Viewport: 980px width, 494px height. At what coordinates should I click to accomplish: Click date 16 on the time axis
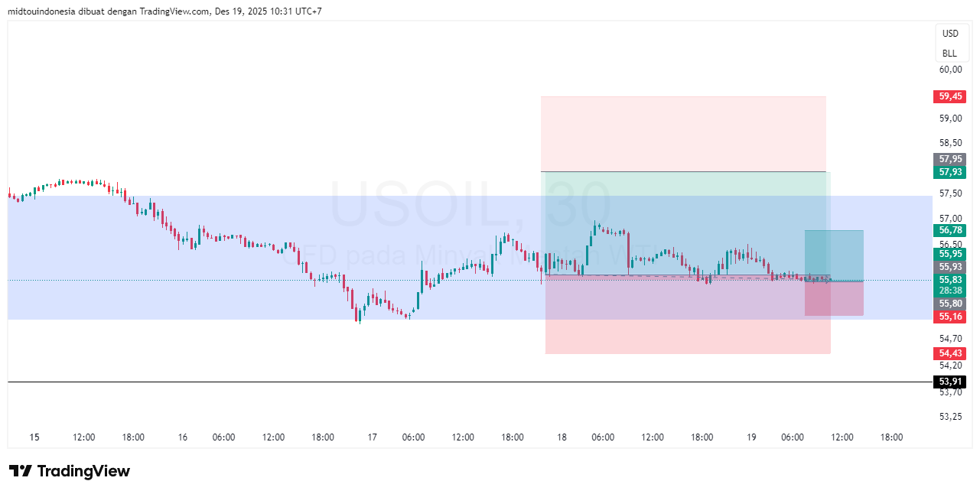coord(182,437)
